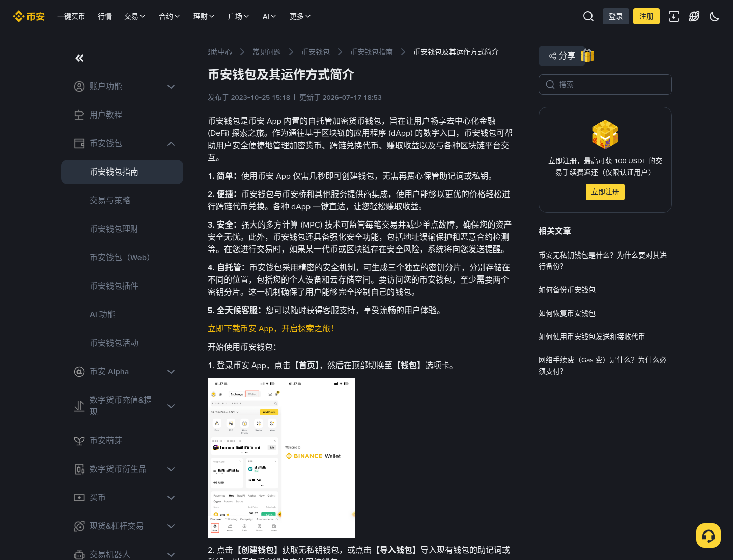Click 立即下载币安 App link
This screenshot has height=560, width=733.
point(271,329)
